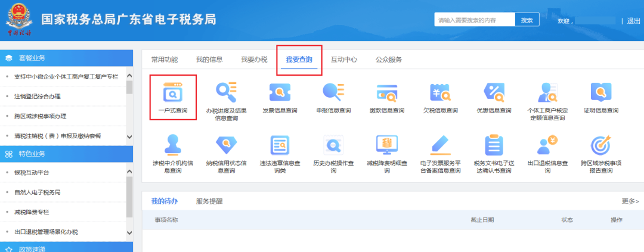Click the 国家税务总局广东省电子税务局 title

(129, 19)
